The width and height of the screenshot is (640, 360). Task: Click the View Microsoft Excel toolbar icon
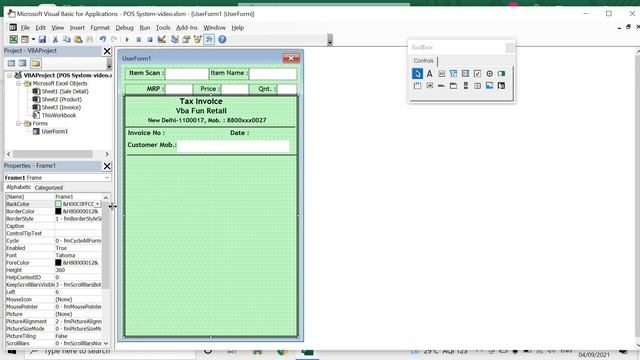13,40
